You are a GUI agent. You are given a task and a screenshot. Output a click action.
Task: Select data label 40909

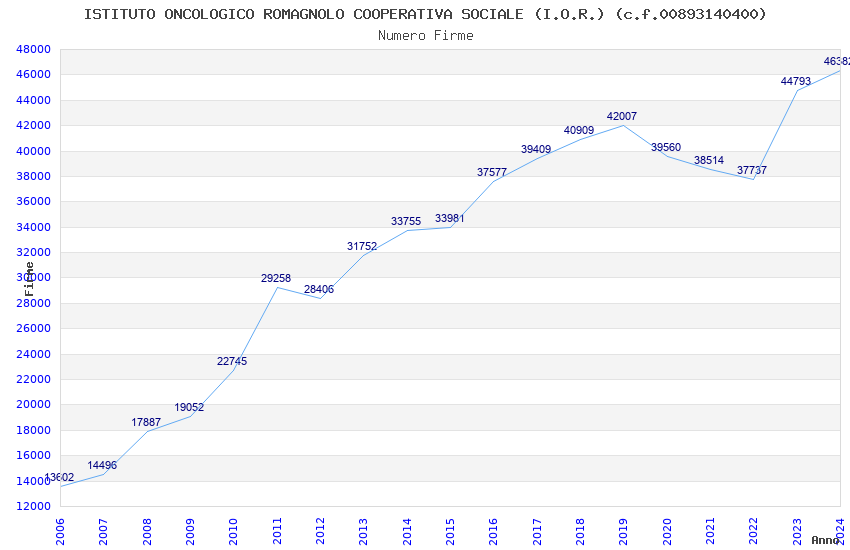579,130
